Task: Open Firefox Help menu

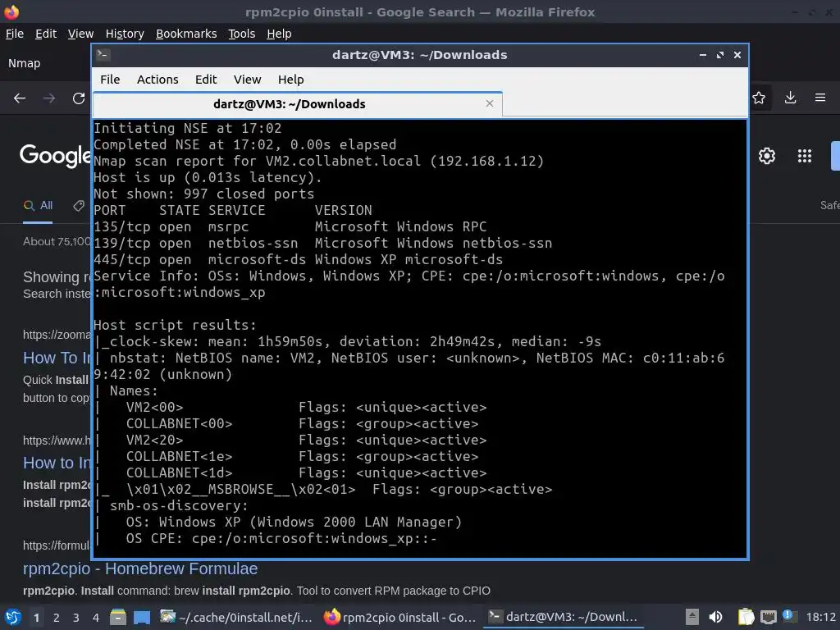Action: pos(279,34)
